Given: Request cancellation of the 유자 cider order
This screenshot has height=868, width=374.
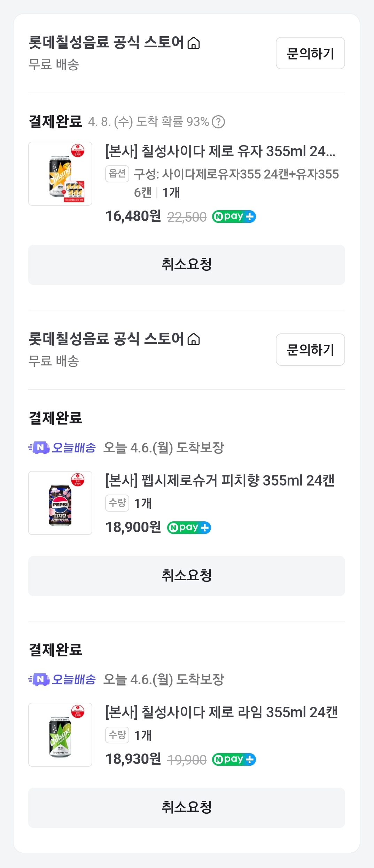Looking at the screenshot, I should 187,265.
